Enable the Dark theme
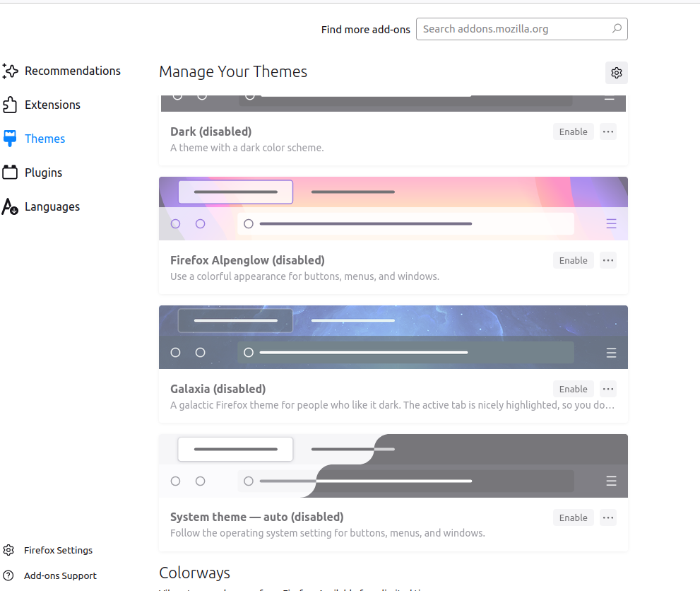The image size is (700, 591). pyautogui.click(x=574, y=131)
